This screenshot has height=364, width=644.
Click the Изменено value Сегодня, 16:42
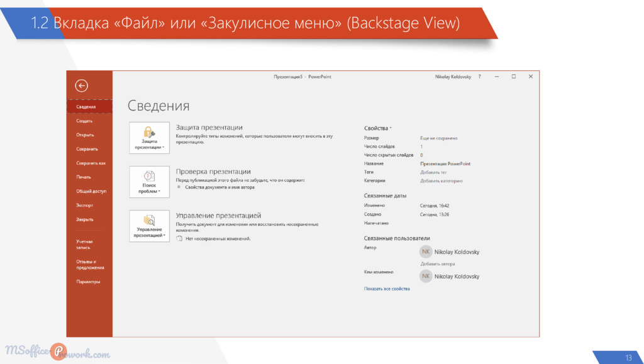[435, 206]
